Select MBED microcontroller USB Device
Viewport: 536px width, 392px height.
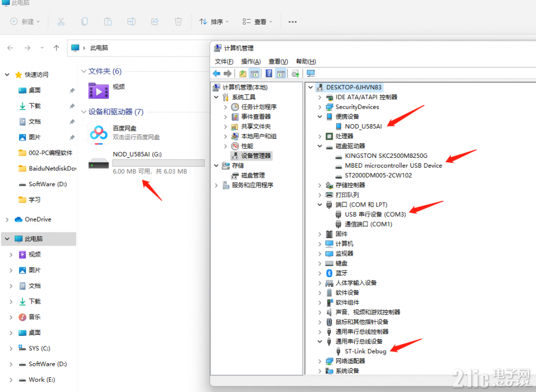point(393,166)
